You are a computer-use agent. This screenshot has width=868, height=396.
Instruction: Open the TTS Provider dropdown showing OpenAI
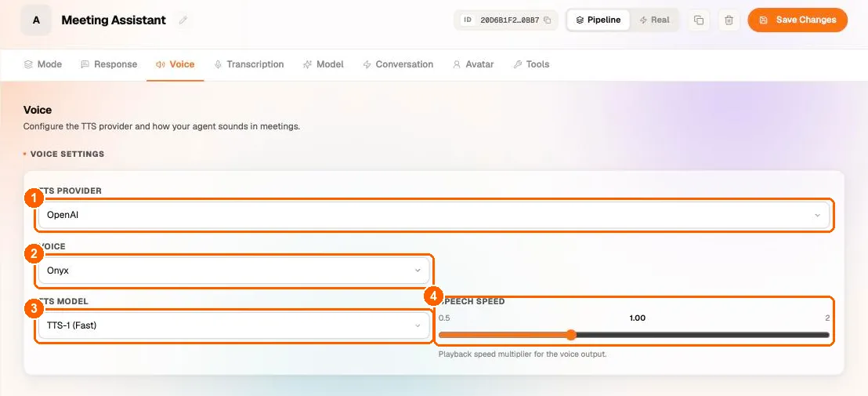pyautogui.click(x=434, y=215)
